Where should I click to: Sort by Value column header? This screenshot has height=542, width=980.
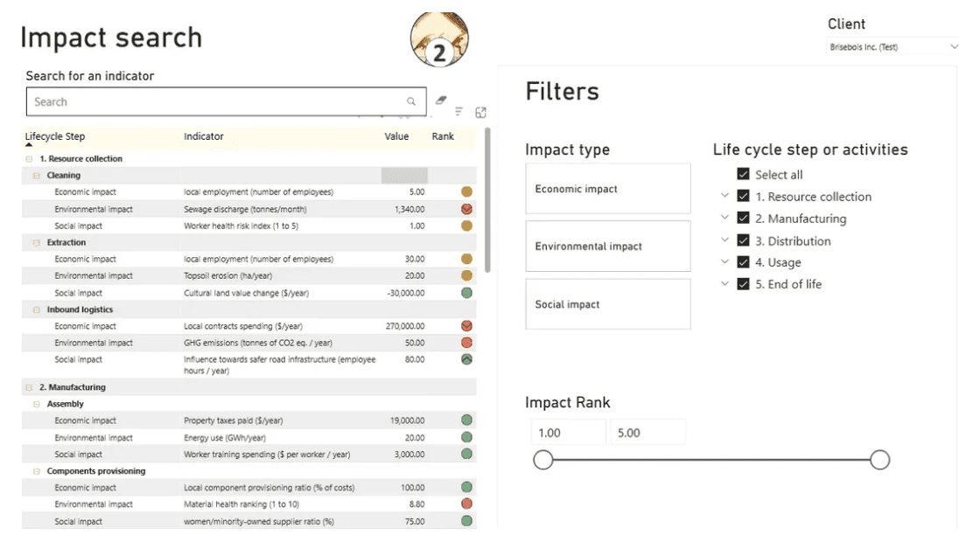(396, 136)
